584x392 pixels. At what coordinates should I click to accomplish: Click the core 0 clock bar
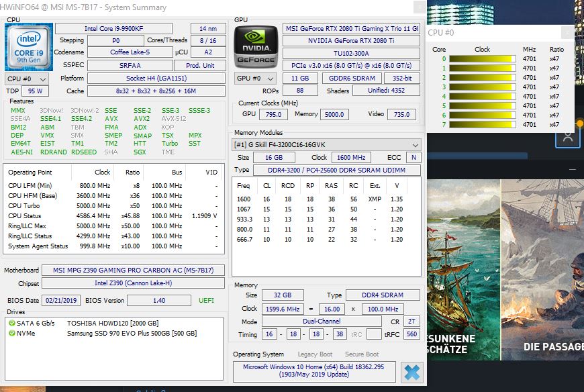483,59
